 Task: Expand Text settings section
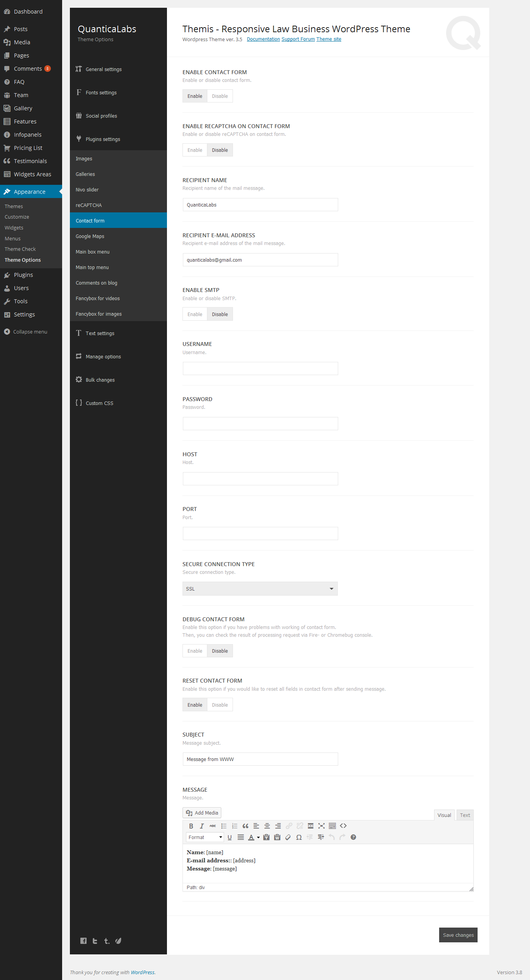pos(118,333)
